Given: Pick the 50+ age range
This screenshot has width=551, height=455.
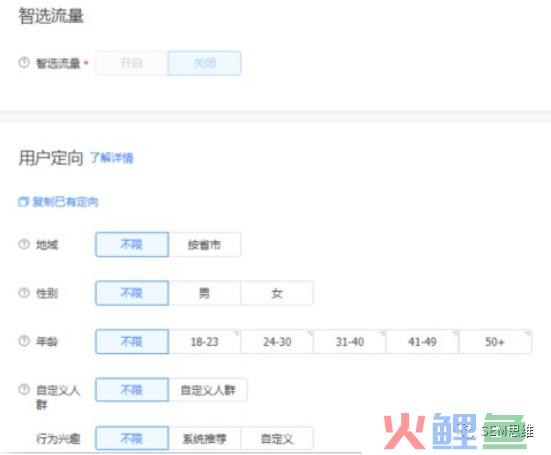Looking at the screenshot, I should 495,342.
